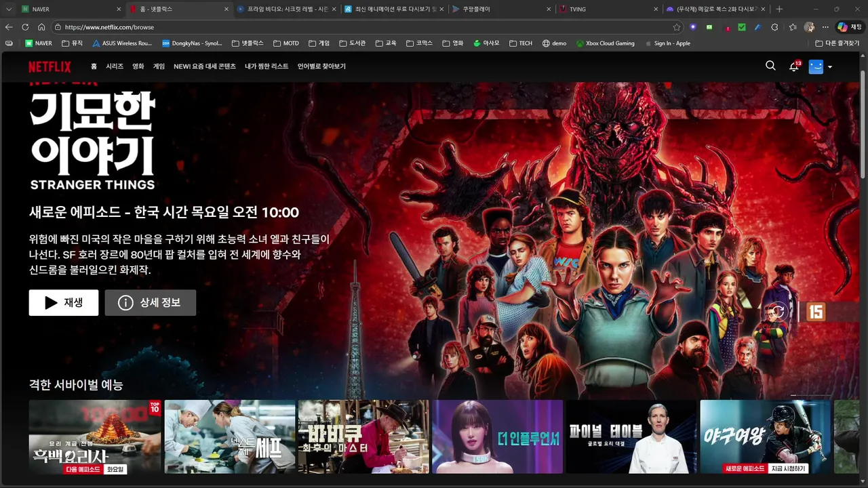Click the blue profile avatar icon
Image resolution: width=868 pixels, height=488 pixels.
[x=816, y=66]
